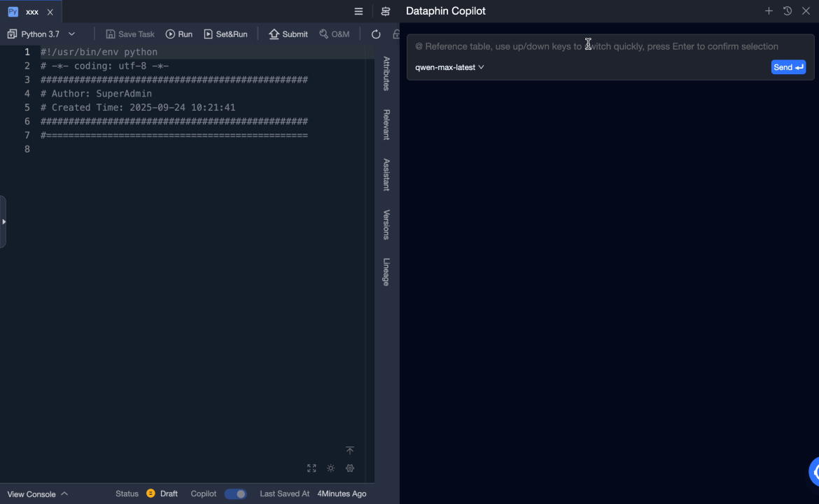Click the back-to-top arrow icon in editor

point(350,450)
